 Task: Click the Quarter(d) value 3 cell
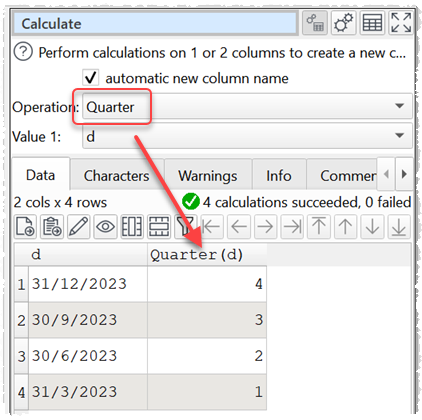(x=207, y=320)
